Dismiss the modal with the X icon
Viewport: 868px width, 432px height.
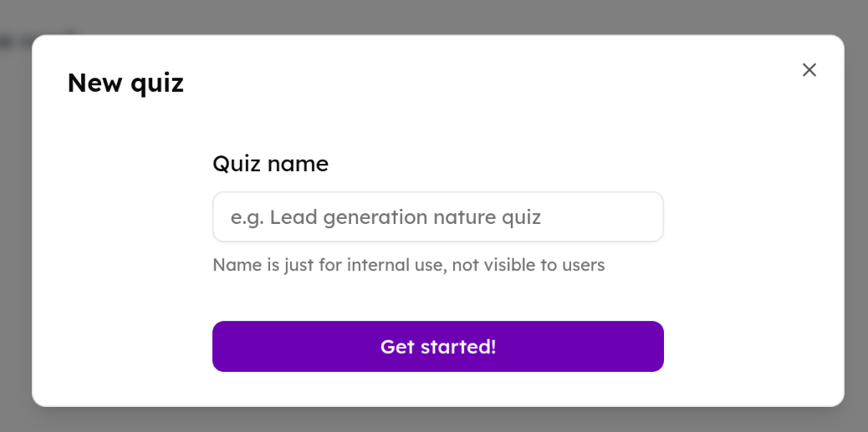coord(809,70)
